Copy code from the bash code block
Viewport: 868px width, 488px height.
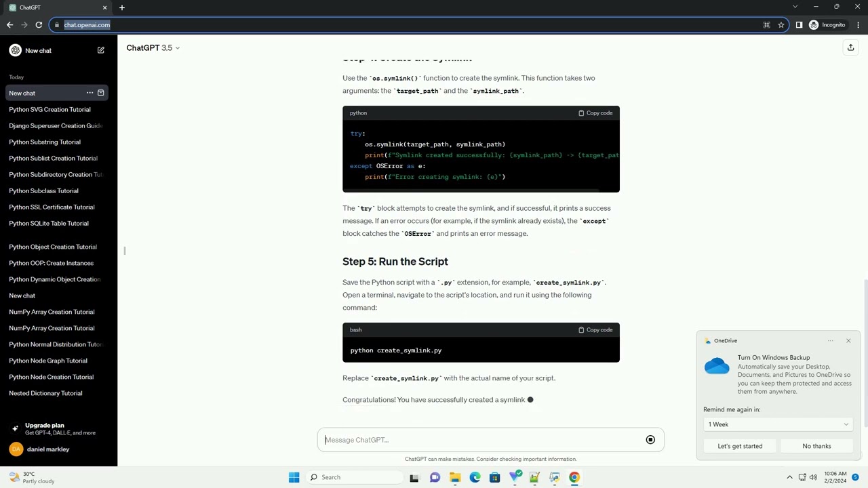tap(595, 330)
